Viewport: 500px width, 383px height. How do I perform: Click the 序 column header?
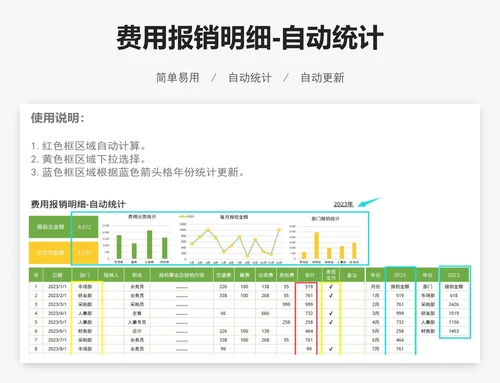pyautogui.click(x=36, y=275)
